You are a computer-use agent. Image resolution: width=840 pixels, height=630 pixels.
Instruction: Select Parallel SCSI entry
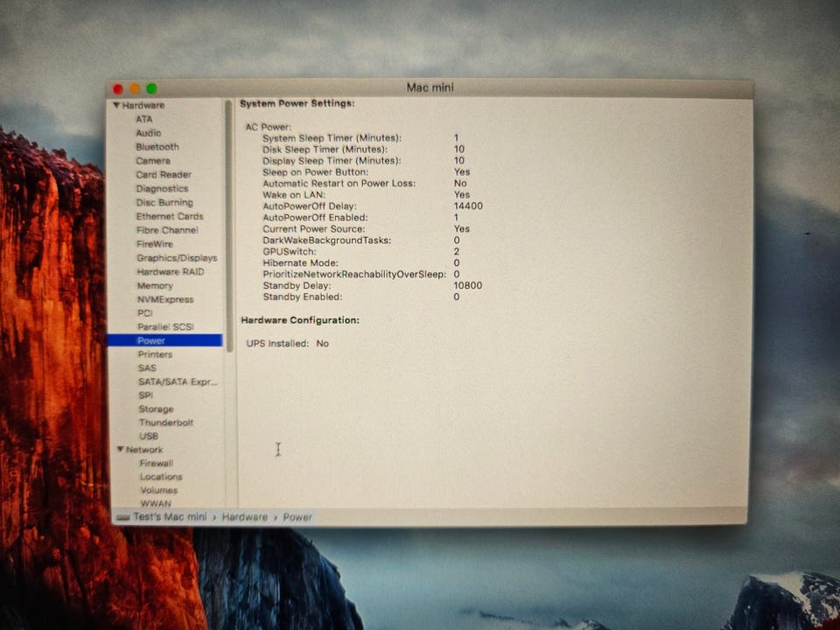[x=166, y=326]
